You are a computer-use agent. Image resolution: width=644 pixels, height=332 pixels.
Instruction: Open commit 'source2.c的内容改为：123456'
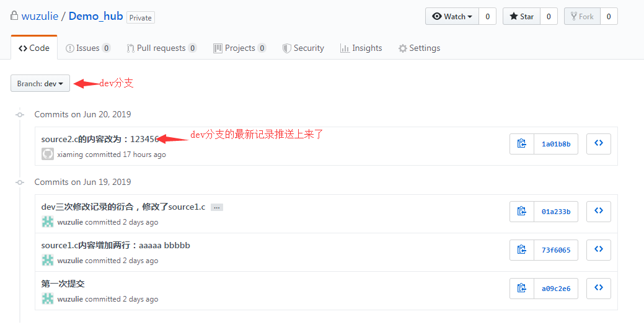[x=100, y=139]
